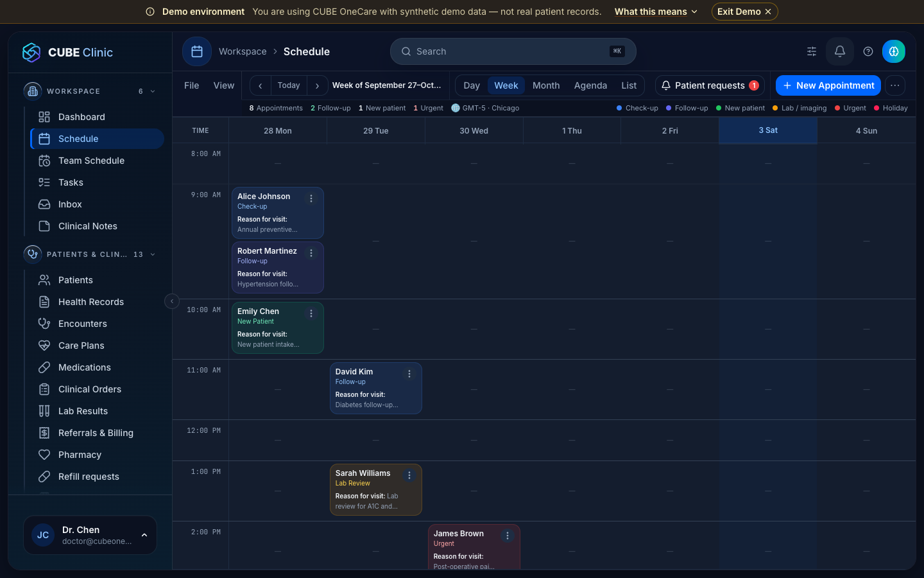Click the user avatar icon in header

tap(894, 51)
